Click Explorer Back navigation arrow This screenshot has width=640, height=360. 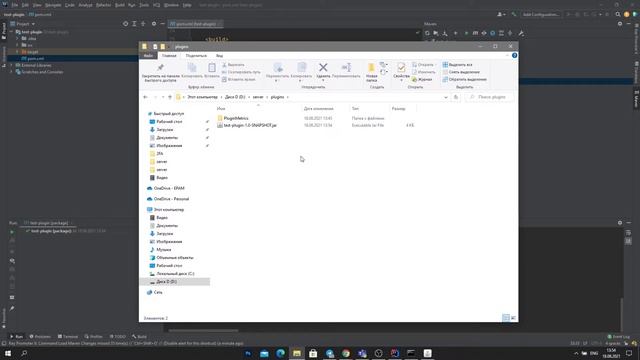145,97
